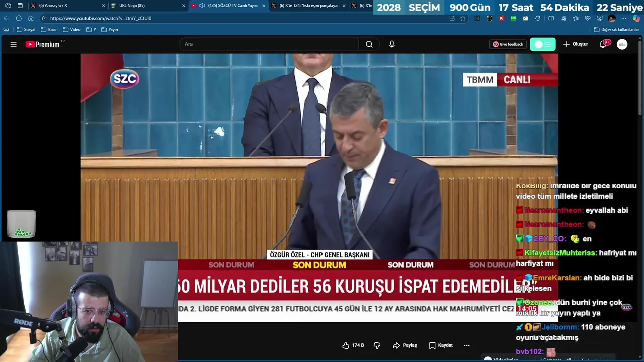The image size is (644, 362).
Task: Open split screen icon in browser toolbar
Action: click(551, 18)
